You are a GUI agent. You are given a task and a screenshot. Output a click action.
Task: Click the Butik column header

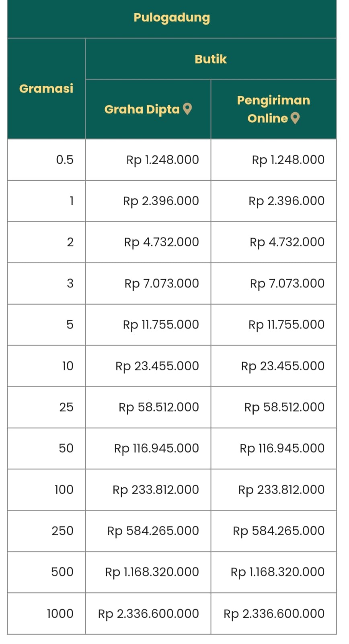[x=211, y=59]
